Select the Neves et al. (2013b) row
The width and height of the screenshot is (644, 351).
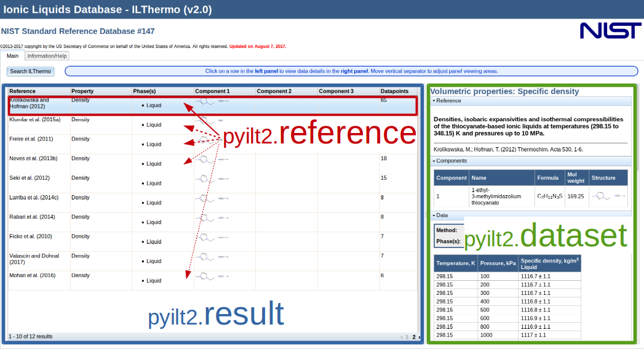coord(213,164)
